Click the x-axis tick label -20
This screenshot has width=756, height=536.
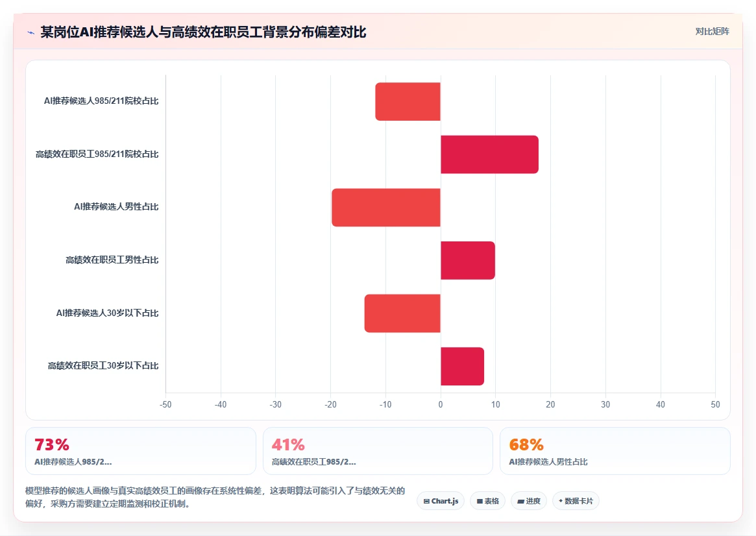pyautogui.click(x=330, y=404)
